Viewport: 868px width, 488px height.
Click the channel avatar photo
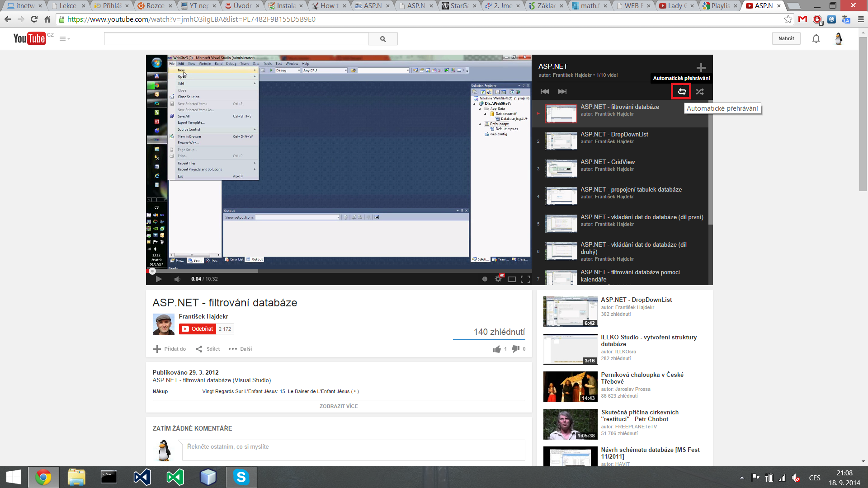click(164, 324)
